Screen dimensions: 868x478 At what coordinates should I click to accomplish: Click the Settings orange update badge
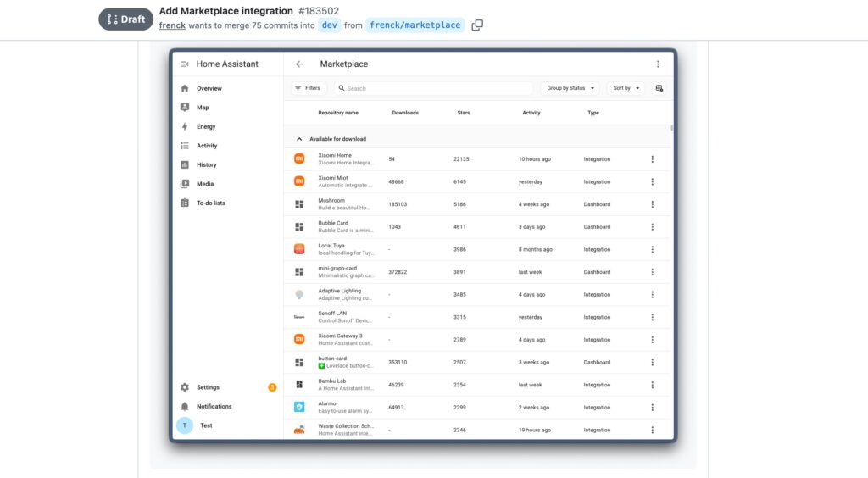(272, 387)
